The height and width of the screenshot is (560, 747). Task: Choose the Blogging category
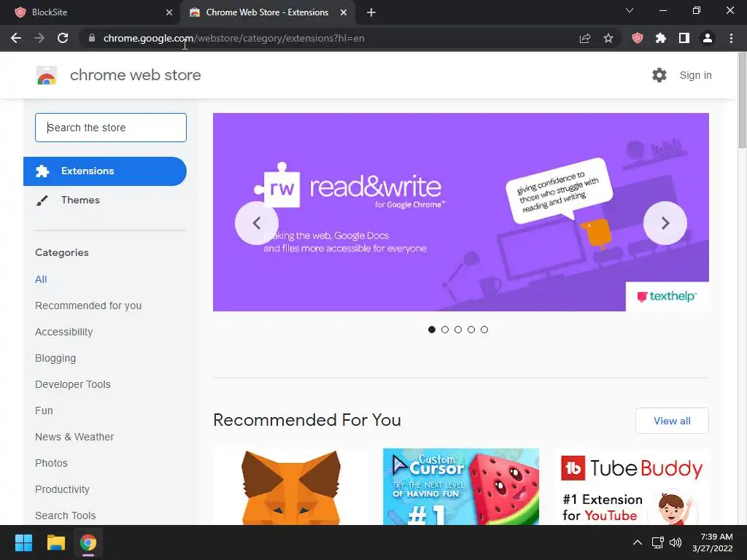55,358
